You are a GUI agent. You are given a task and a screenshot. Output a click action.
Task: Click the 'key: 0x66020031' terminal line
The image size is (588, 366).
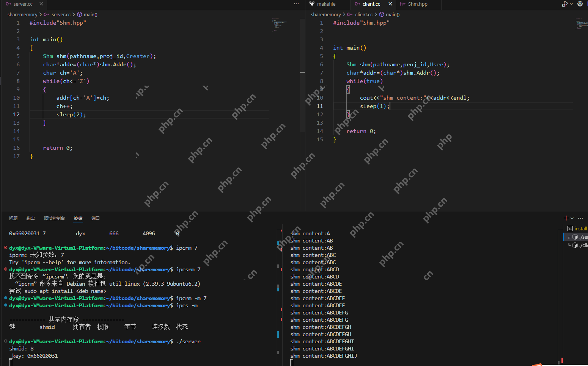(x=35, y=356)
